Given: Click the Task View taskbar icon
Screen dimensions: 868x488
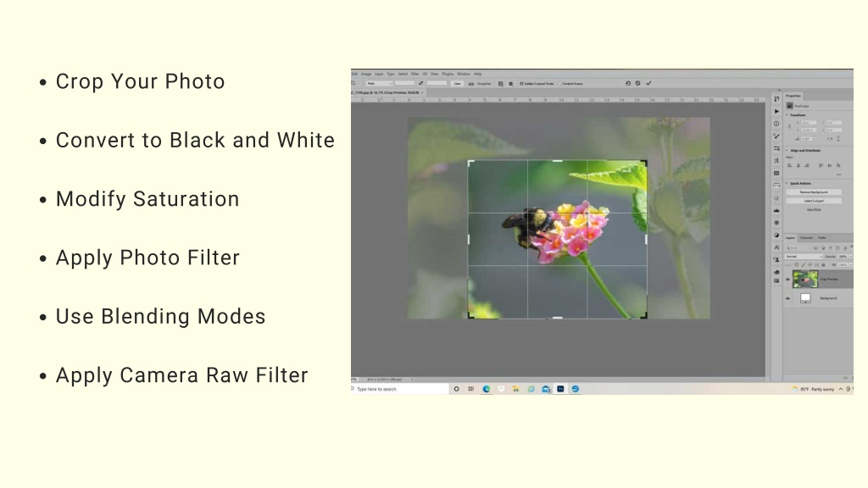Looking at the screenshot, I should tap(471, 389).
